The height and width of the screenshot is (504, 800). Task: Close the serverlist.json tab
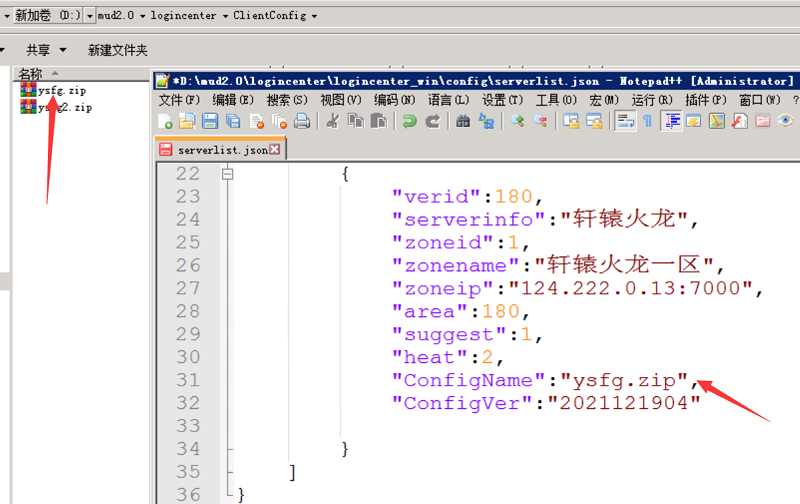coord(274,149)
